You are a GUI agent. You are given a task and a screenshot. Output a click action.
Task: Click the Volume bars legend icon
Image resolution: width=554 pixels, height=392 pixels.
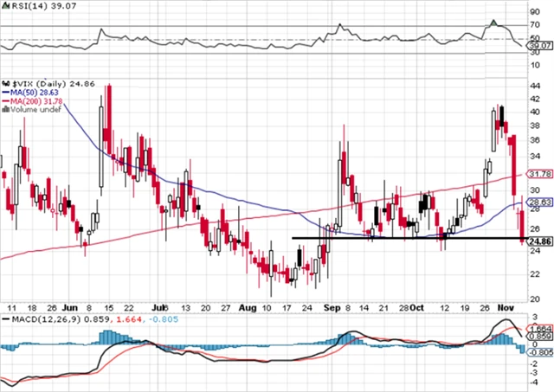point(4,112)
